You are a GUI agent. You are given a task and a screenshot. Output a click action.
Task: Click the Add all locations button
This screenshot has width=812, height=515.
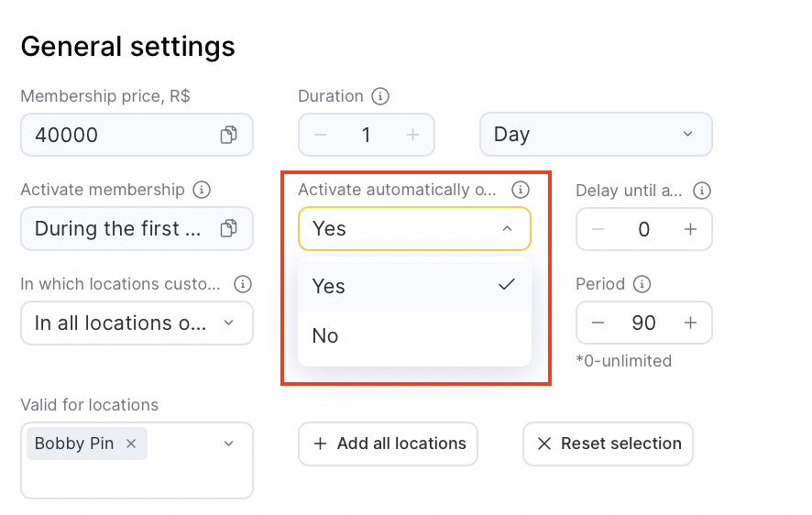pyautogui.click(x=388, y=444)
